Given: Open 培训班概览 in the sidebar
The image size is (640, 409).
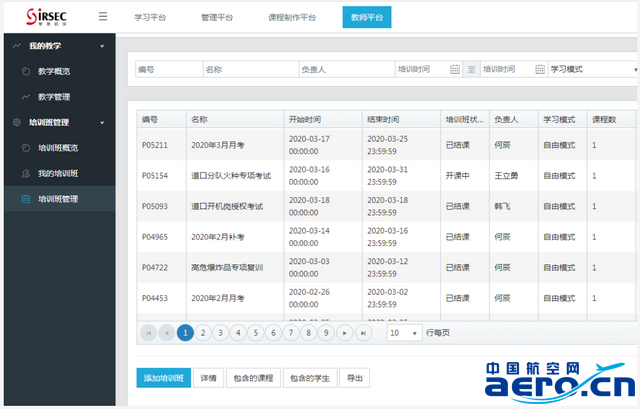Looking at the screenshot, I should pyautogui.click(x=60, y=148).
